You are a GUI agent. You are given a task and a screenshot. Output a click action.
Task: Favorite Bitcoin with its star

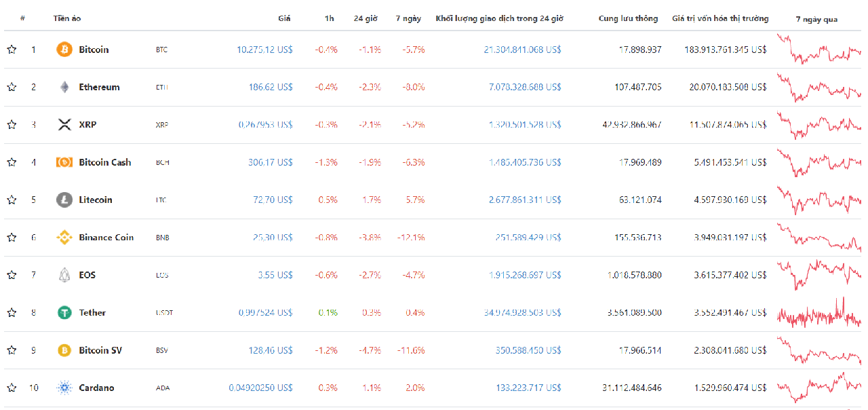[x=12, y=50]
